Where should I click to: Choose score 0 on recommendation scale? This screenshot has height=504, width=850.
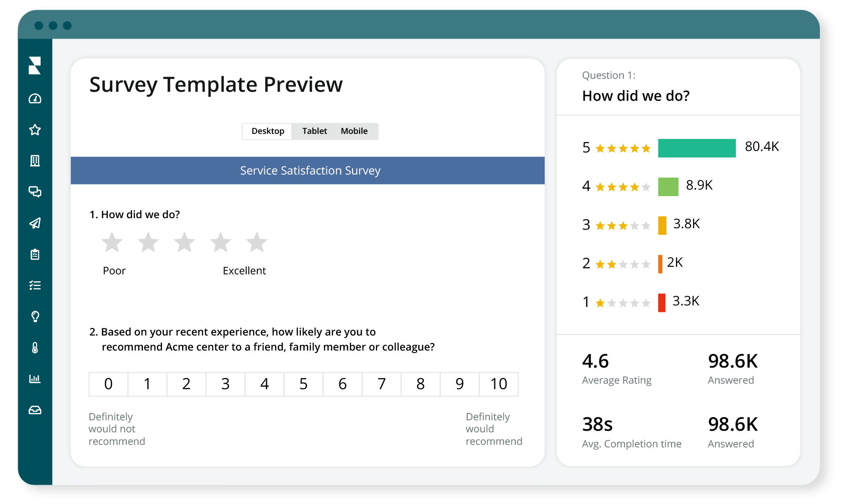pyautogui.click(x=108, y=384)
